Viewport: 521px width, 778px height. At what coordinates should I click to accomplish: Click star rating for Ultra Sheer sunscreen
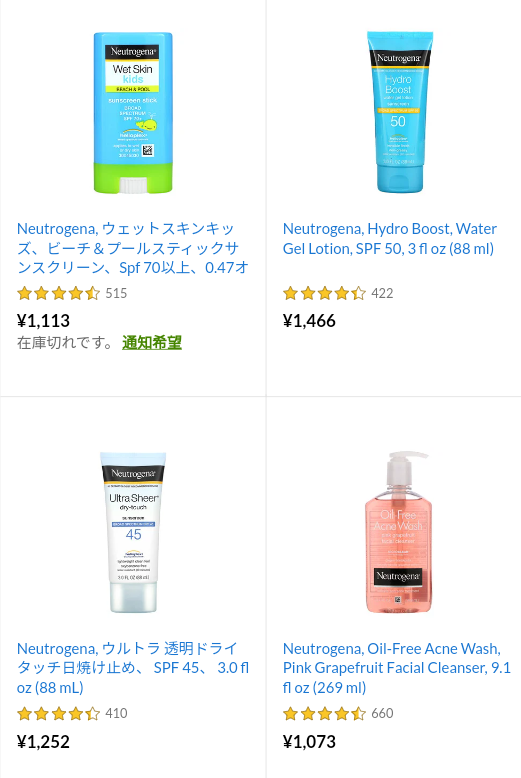coord(59,713)
